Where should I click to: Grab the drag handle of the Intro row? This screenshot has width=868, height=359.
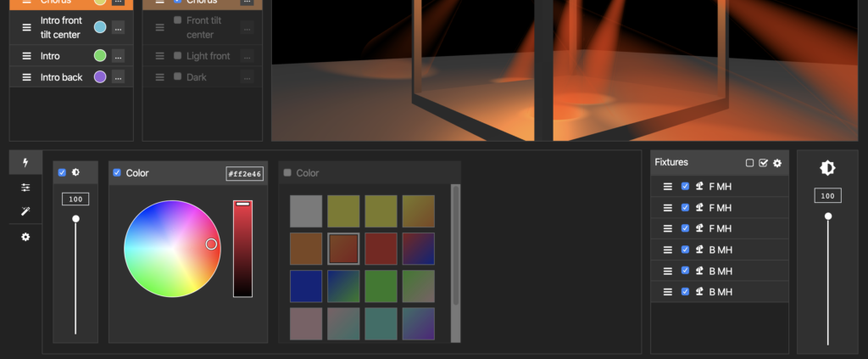[26, 56]
